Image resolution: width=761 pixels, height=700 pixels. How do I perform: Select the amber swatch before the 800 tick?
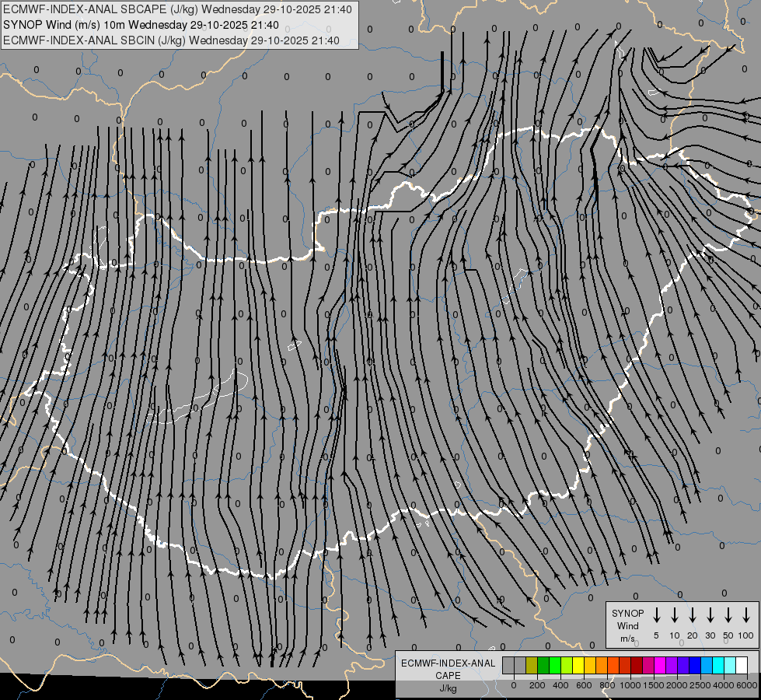(x=602, y=665)
